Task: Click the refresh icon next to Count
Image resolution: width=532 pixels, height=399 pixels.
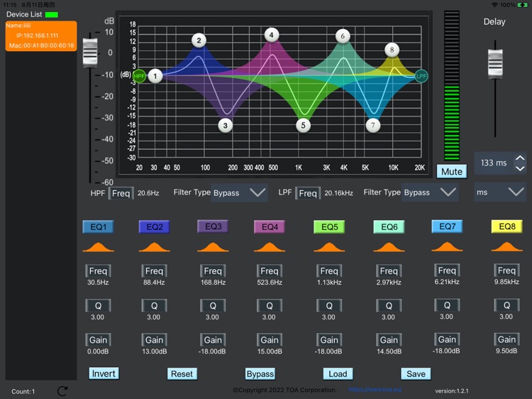Action: coord(62,391)
